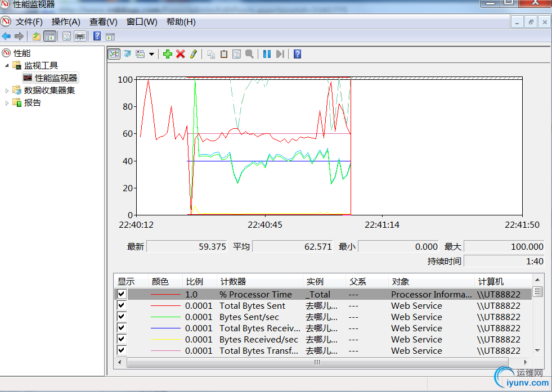Sort by the 计数器 column header
The image size is (552, 392).
click(260, 282)
